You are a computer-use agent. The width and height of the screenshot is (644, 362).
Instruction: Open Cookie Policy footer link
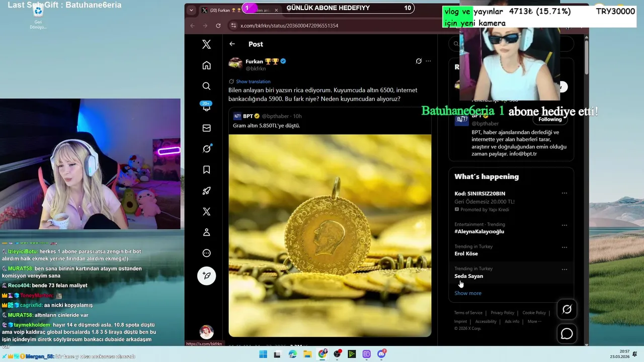click(x=534, y=313)
